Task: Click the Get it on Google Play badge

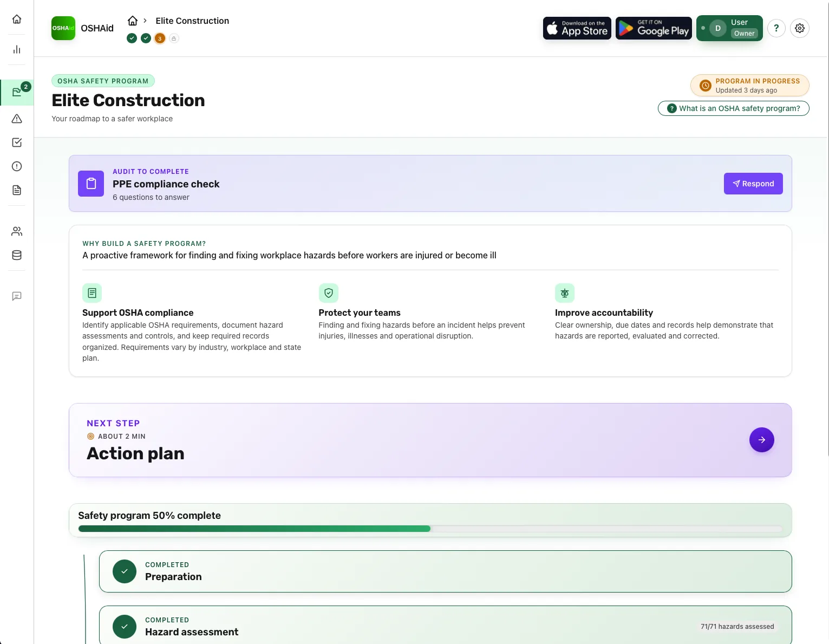Action: click(x=654, y=28)
